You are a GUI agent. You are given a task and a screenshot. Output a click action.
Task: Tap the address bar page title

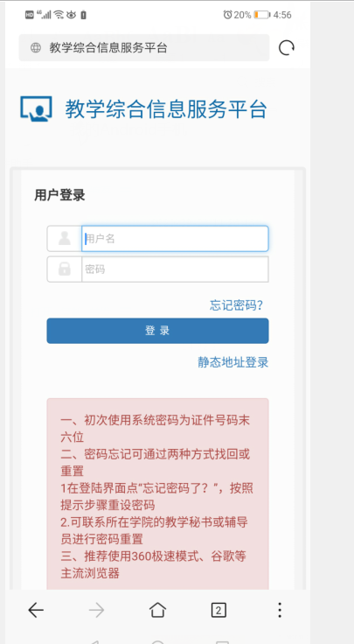point(108,48)
